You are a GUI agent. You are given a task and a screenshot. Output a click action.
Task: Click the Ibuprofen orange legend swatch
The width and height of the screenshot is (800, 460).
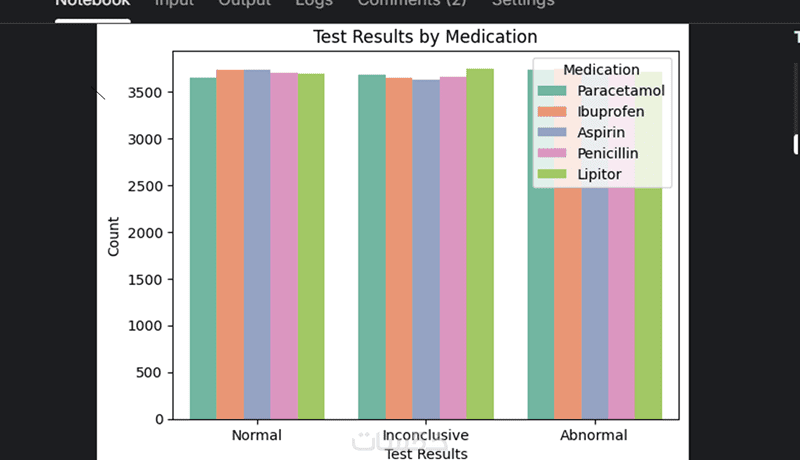pos(552,112)
